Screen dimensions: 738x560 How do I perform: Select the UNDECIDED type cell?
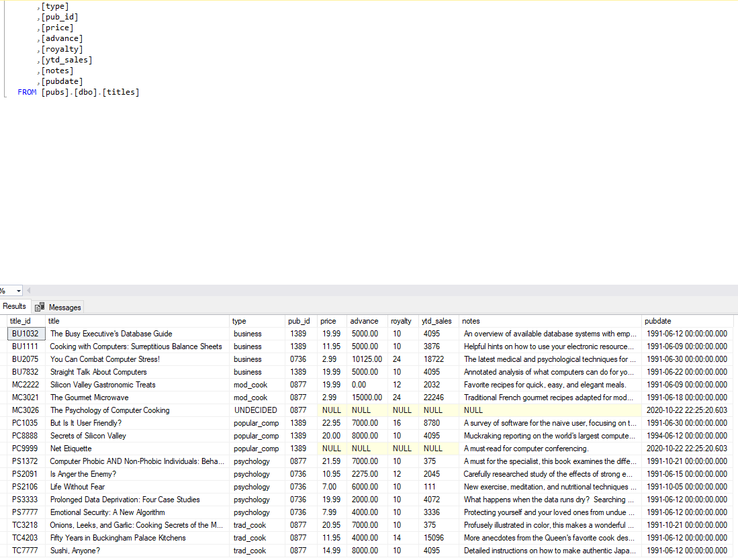coord(257,410)
